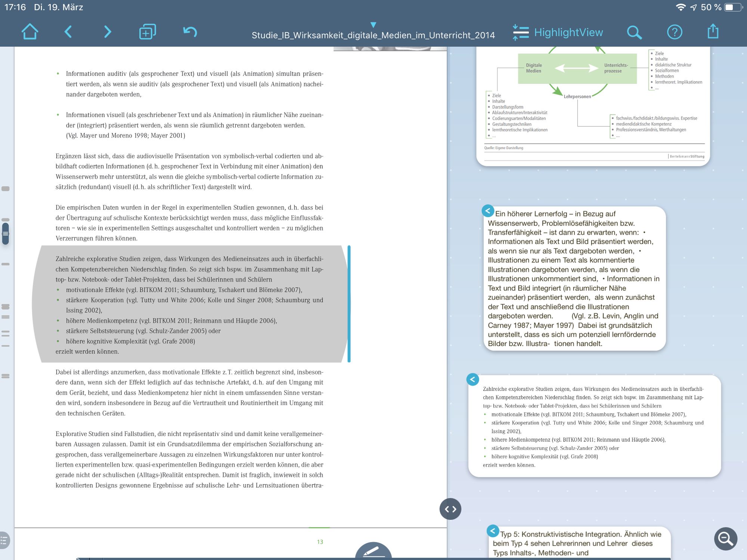Image resolution: width=747 pixels, height=560 pixels.
Task: Tap the lowest left-edge highlight marker
Action: [5, 376]
